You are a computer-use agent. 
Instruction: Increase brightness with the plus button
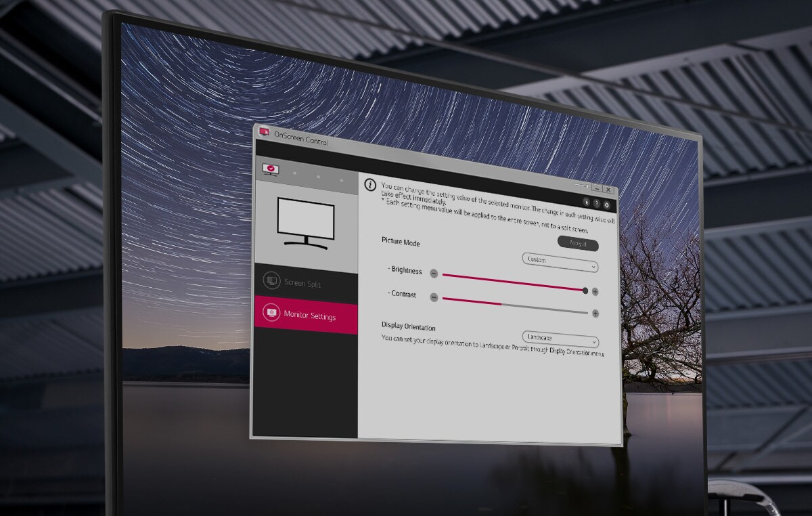click(x=595, y=292)
